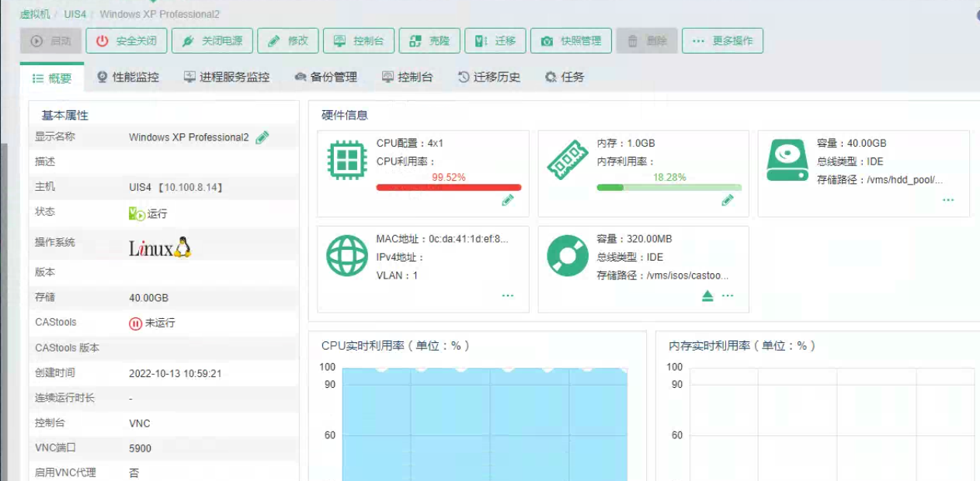This screenshot has width=980, height=481.
Task: Click the 虚拟机 breadcrumb link
Action: tap(33, 14)
